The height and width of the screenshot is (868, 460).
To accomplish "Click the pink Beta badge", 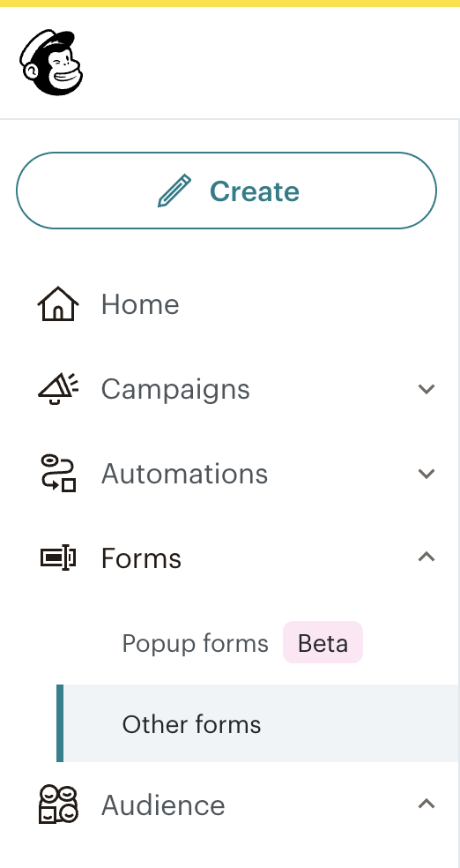I will point(323,643).
